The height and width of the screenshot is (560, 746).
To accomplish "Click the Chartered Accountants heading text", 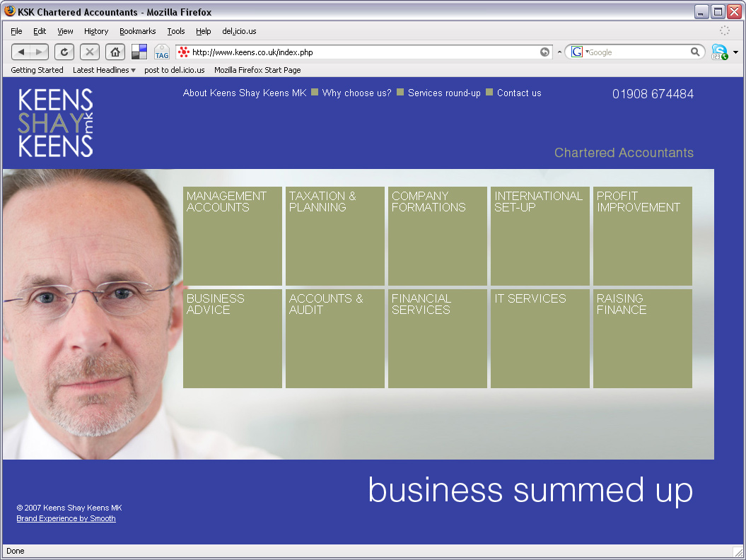I will 624,152.
